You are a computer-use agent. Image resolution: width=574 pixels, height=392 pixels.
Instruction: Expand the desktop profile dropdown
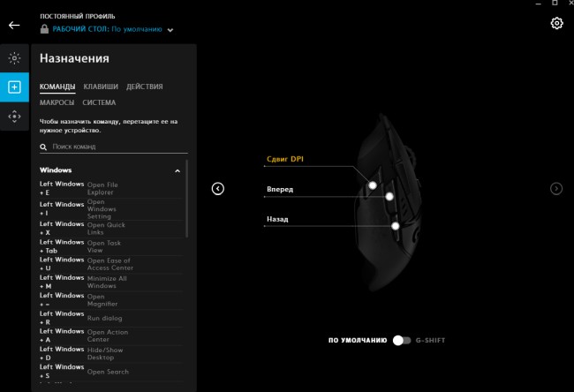pyautogui.click(x=170, y=30)
